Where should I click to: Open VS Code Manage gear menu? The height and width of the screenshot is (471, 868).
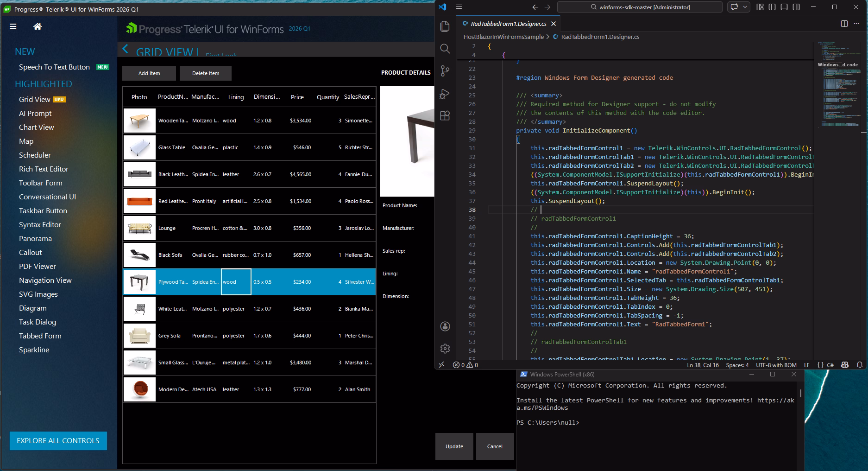[x=445, y=349]
